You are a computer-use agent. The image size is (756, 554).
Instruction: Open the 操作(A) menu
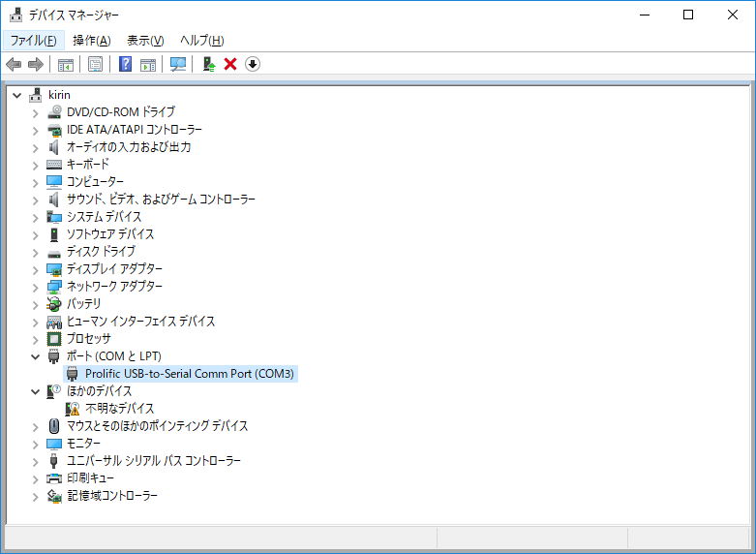[x=92, y=41]
